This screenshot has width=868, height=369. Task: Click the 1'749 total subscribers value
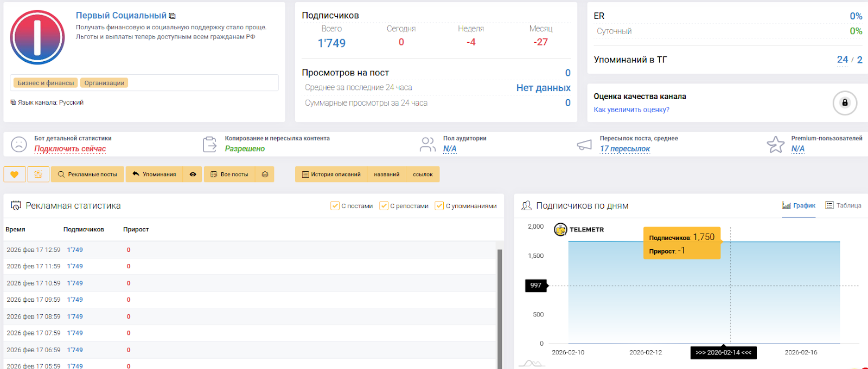tap(331, 43)
